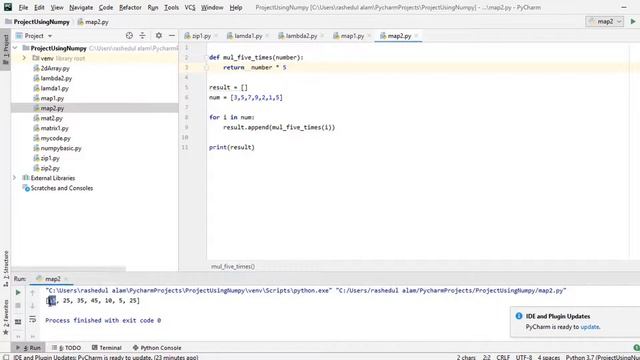Toggle soft-wrap icon in Run console
The image size is (640, 360).
pyautogui.click(x=33, y=320)
